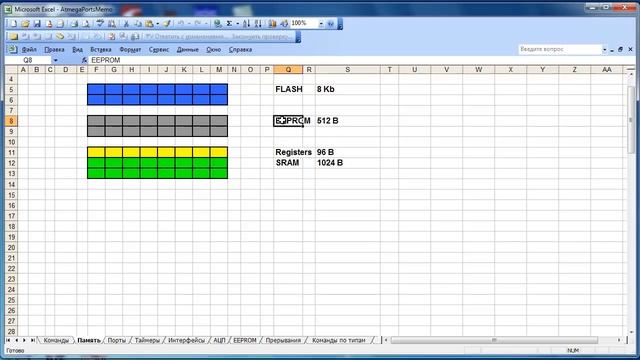Image resolution: width=640 pixels, height=360 pixels.
Task: Select column S header
Action: (347, 70)
